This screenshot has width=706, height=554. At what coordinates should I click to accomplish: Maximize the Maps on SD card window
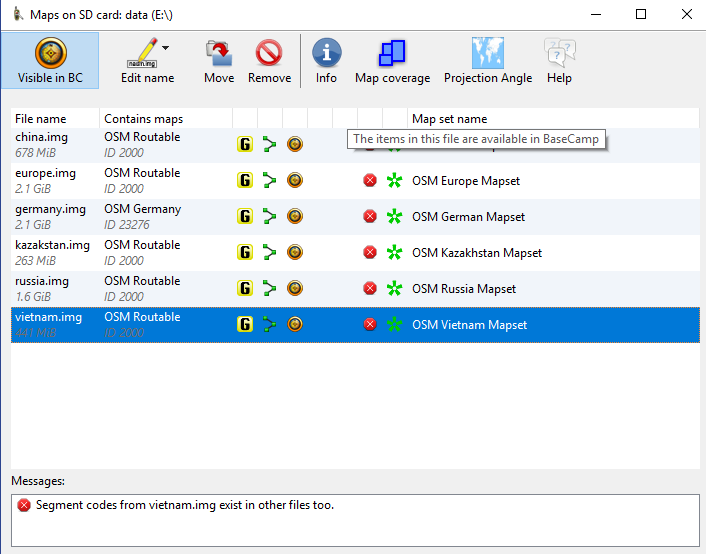pos(641,14)
